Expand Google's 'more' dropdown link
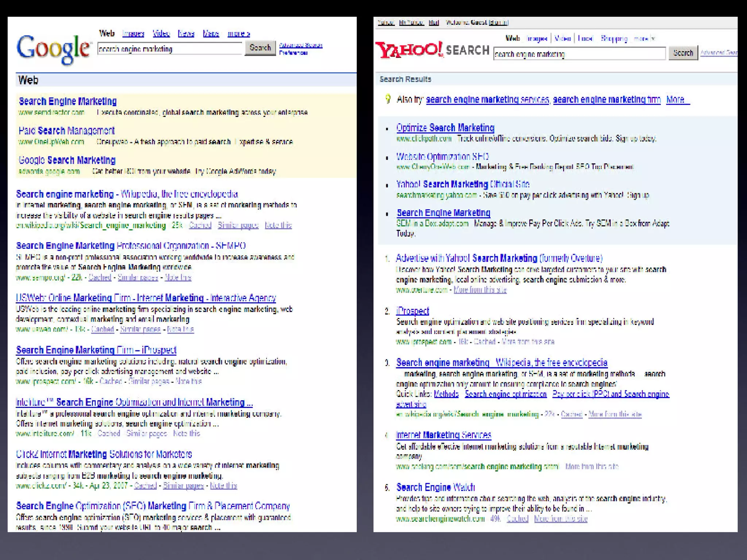The height and width of the screenshot is (560, 747). click(238, 34)
